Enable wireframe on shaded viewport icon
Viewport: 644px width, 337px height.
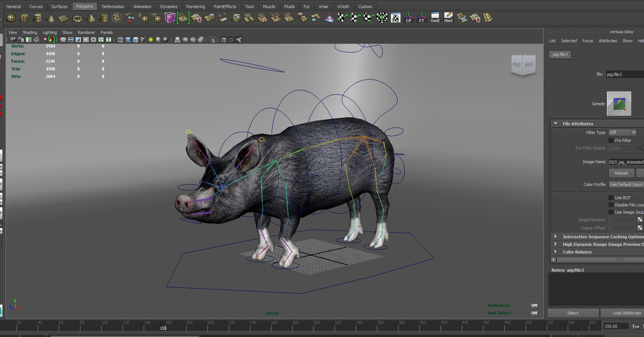136,40
